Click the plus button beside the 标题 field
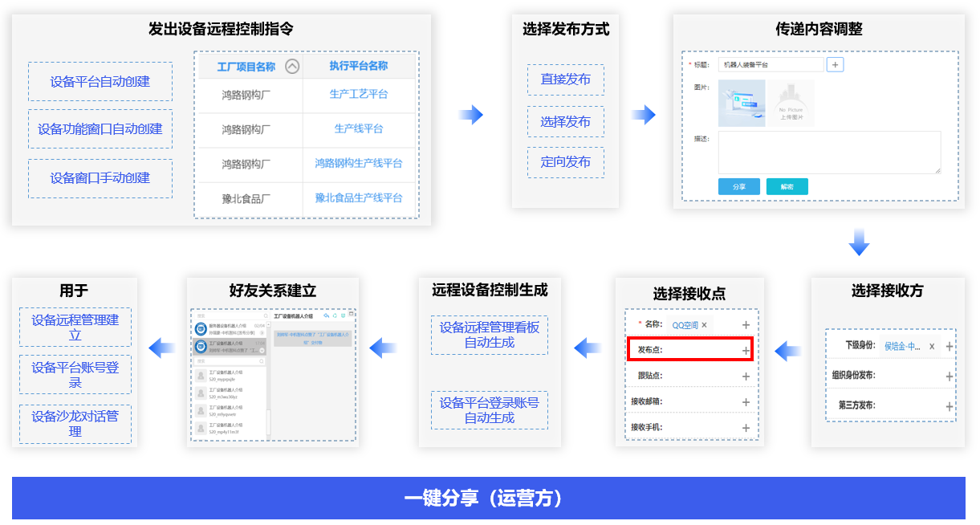The height and width of the screenshot is (525, 980). (835, 64)
